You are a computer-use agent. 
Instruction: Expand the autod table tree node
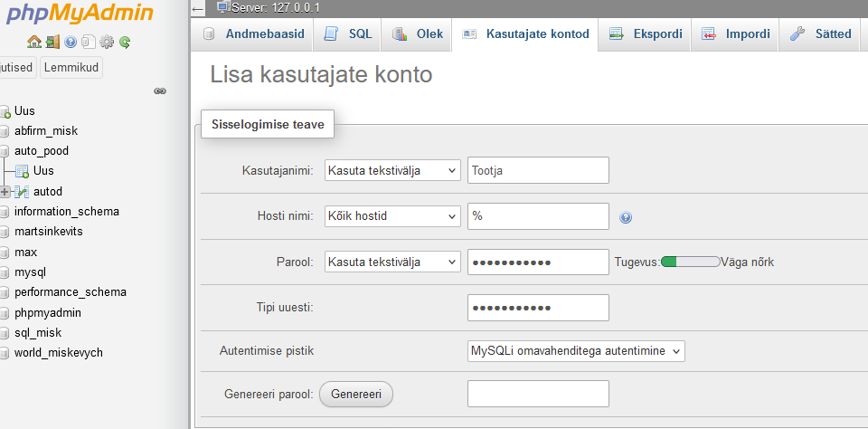pyautogui.click(x=5, y=191)
